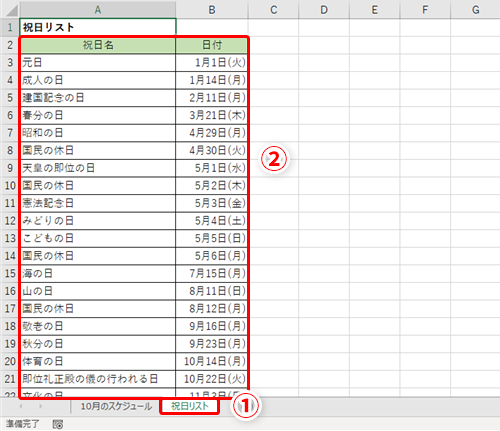Click the date cell 10月22日(火)
The width and height of the screenshot is (500, 431).
point(212,379)
